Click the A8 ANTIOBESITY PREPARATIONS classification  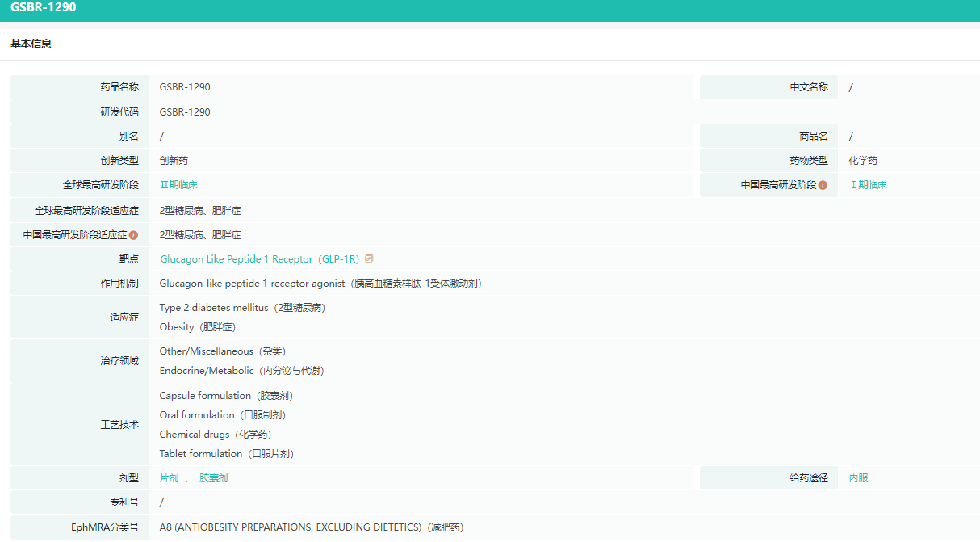point(312,527)
